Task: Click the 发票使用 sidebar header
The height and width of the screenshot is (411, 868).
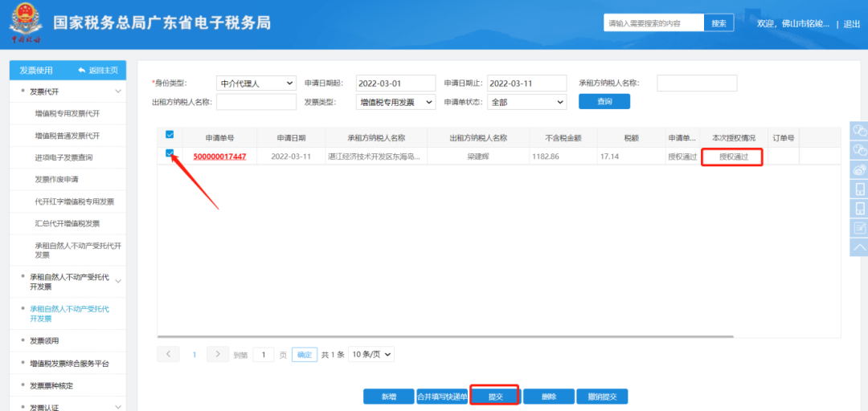Action: [x=36, y=71]
